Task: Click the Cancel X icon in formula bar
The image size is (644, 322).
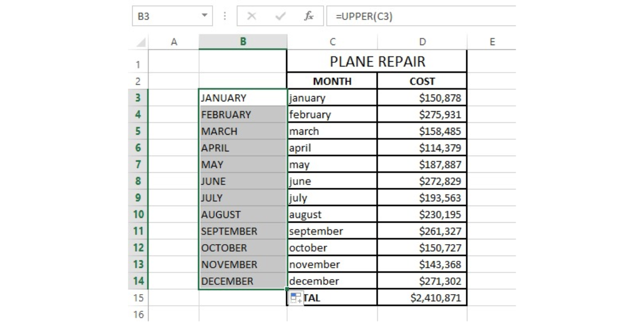Action: (252, 17)
